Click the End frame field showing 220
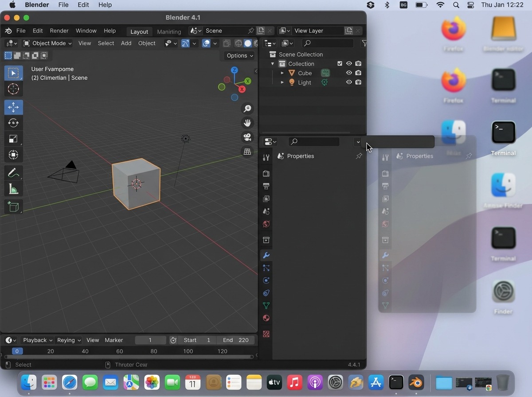 [236, 340]
